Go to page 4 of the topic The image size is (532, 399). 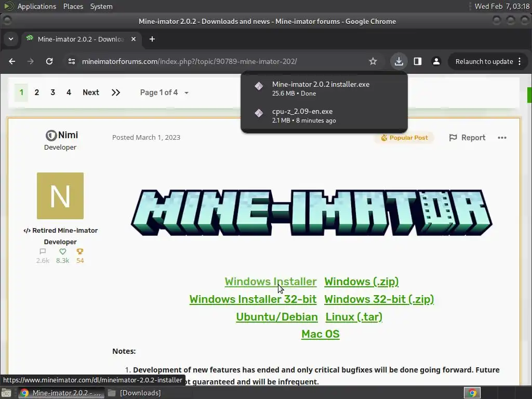point(69,92)
